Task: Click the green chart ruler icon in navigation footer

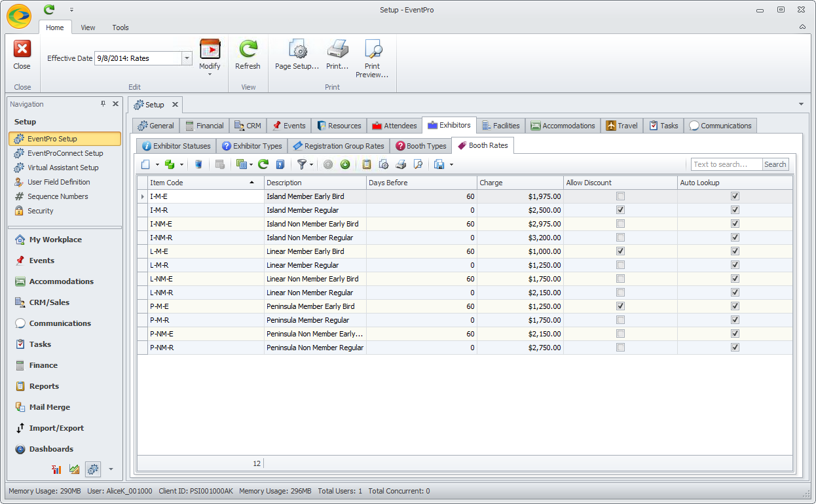Action: [75, 469]
